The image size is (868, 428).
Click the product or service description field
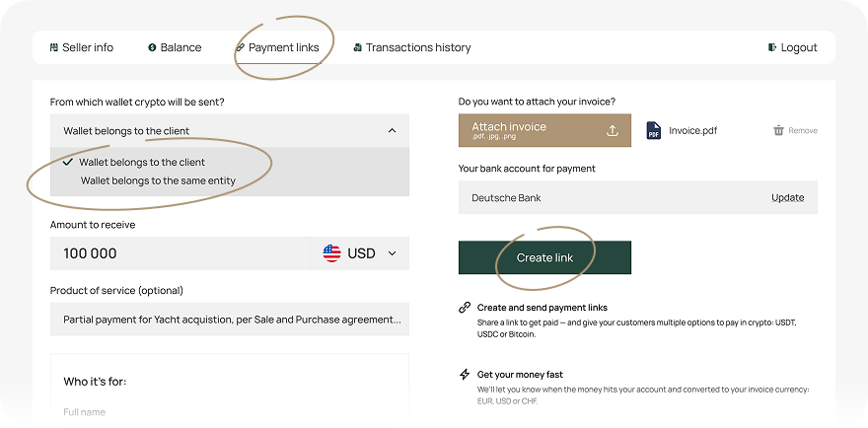pos(229,319)
